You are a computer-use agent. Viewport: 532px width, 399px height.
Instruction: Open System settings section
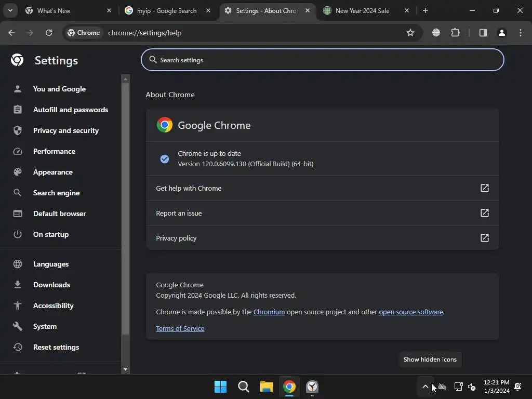pyautogui.click(x=45, y=326)
